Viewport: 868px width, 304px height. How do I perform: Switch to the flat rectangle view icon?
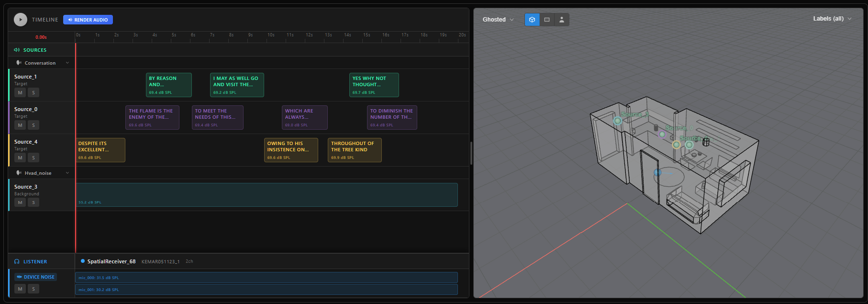[x=547, y=20]
